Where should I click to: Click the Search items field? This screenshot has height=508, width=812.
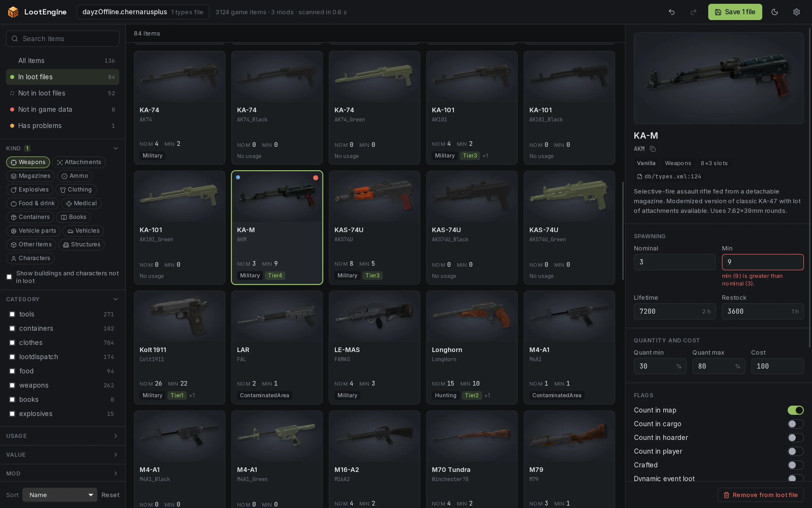[63, 39]
